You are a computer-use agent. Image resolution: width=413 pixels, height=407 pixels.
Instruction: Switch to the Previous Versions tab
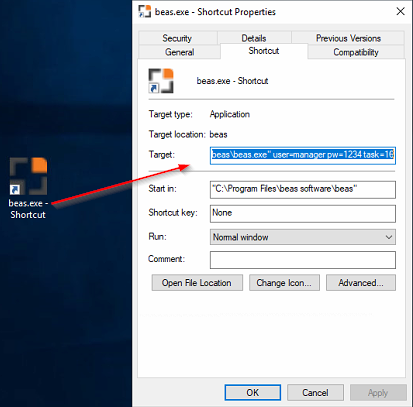348,38
